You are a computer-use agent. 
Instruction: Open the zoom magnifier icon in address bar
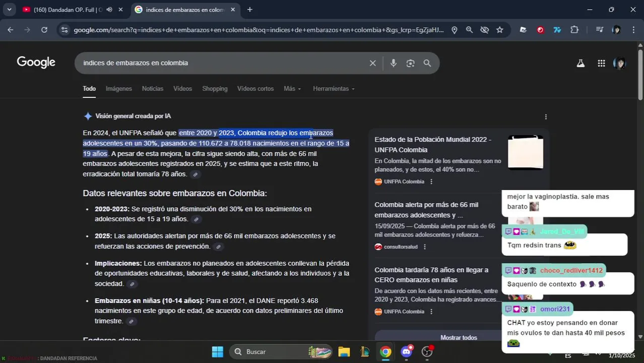pos(469,30)
